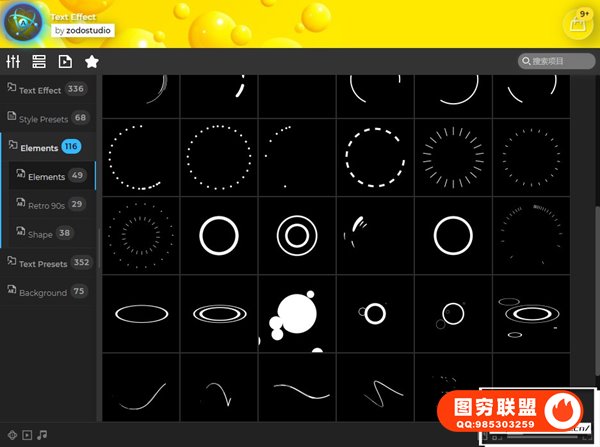The height and width of the screenshot is (447, 600).
Task: Click the bottom play square icon
Action: pos(27,435)
